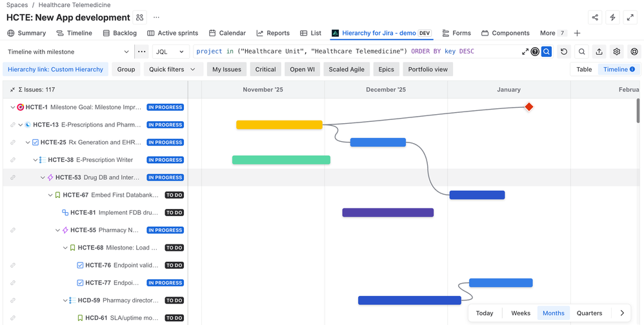This screenshot has height=325, width=644.
Task: Click the HCTE-1 milestone goal icon
Action: (20, 107)
